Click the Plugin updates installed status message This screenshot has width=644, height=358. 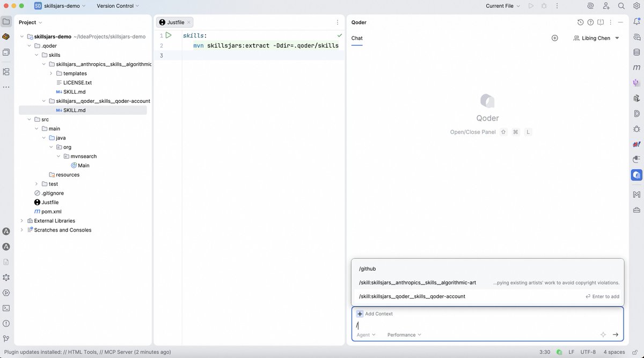(87, 352)
